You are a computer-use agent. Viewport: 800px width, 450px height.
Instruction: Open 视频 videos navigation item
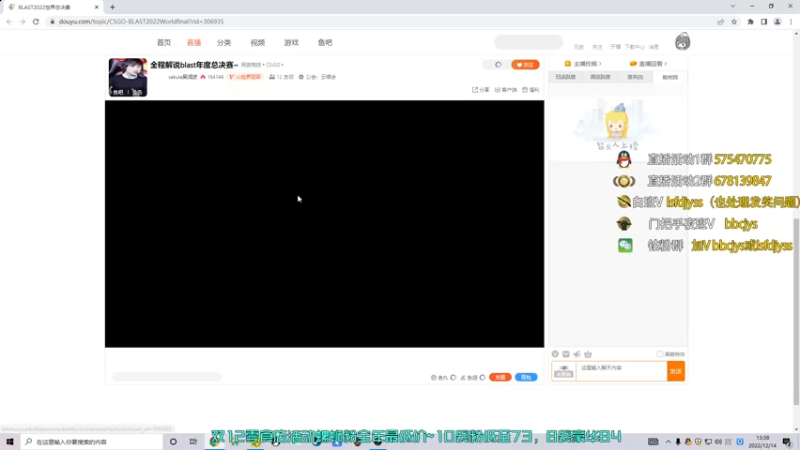click(258, 42)
